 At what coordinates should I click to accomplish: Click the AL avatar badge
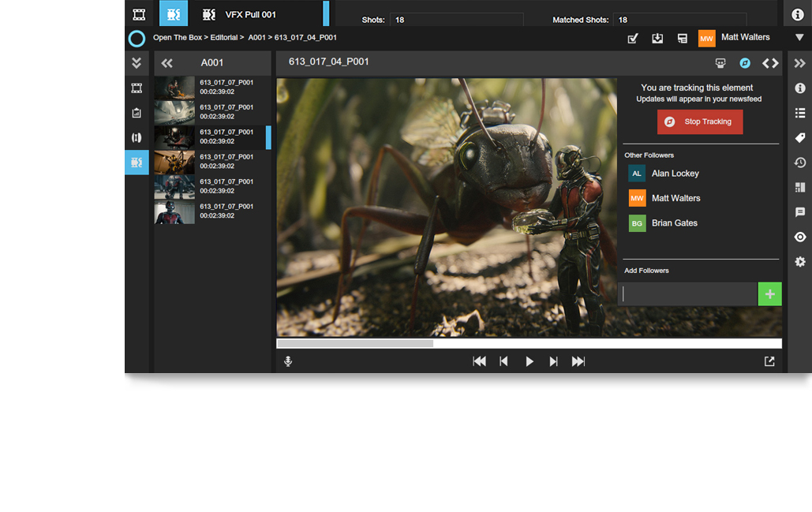pos(637,174)
